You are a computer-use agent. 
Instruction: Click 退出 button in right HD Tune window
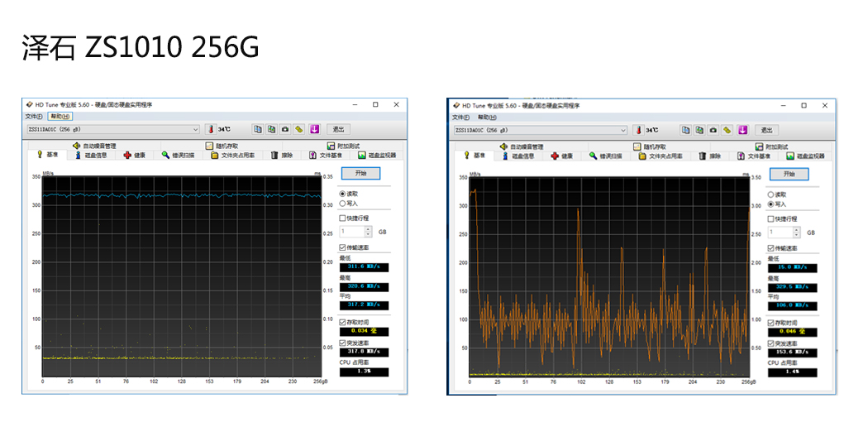766,130
